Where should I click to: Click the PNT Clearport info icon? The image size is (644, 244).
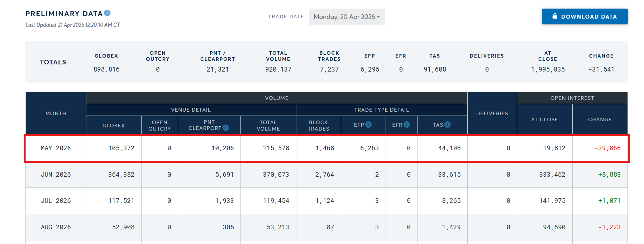[x=226, y=128]
